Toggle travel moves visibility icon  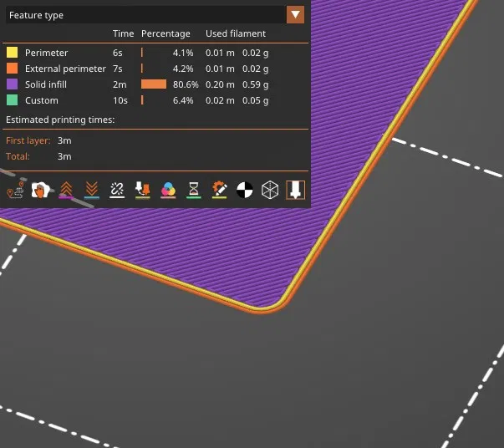click(x=15, y=190)
